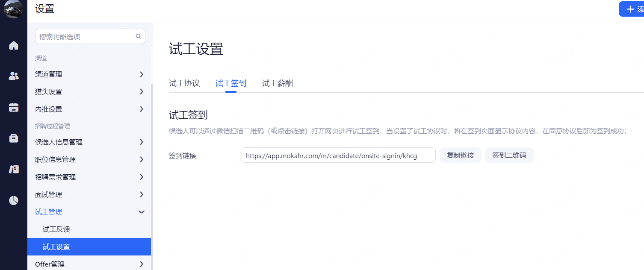Open the candidates (people) icon in sidebar
This screenshot has width=644, height=270.
point(14,76)
